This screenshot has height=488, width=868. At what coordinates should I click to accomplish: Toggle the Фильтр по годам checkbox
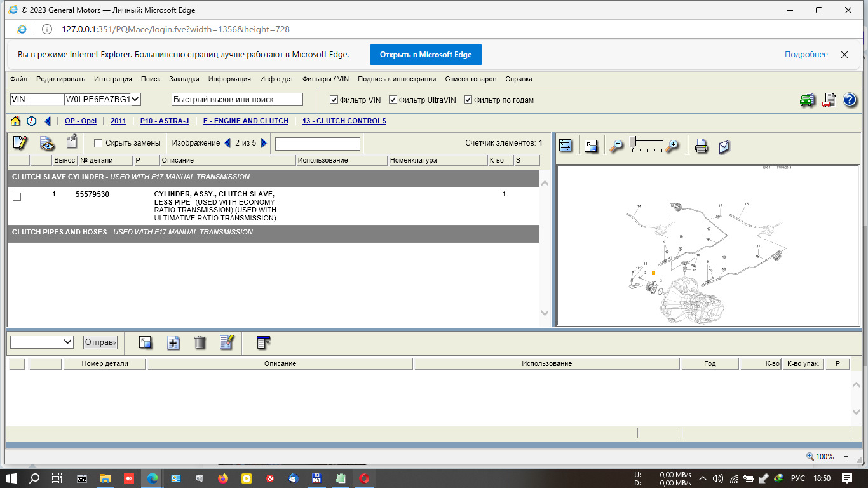click(x=468, y=100)
